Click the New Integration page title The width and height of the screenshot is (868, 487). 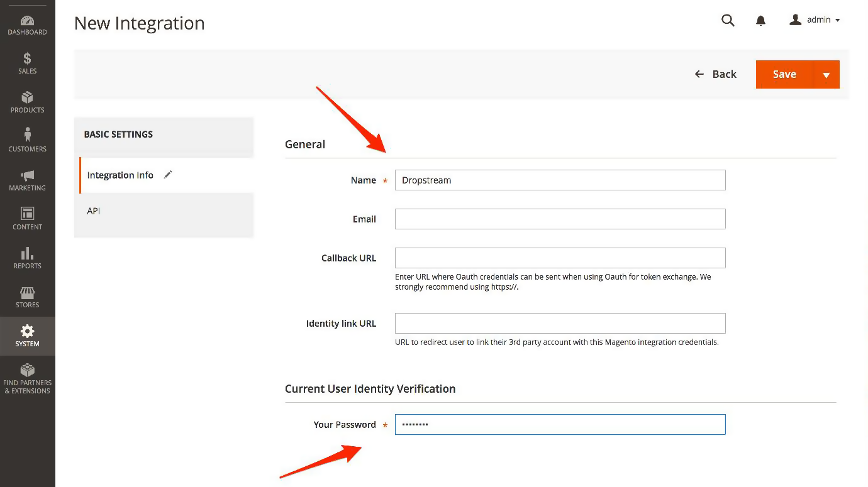point(139,23)
